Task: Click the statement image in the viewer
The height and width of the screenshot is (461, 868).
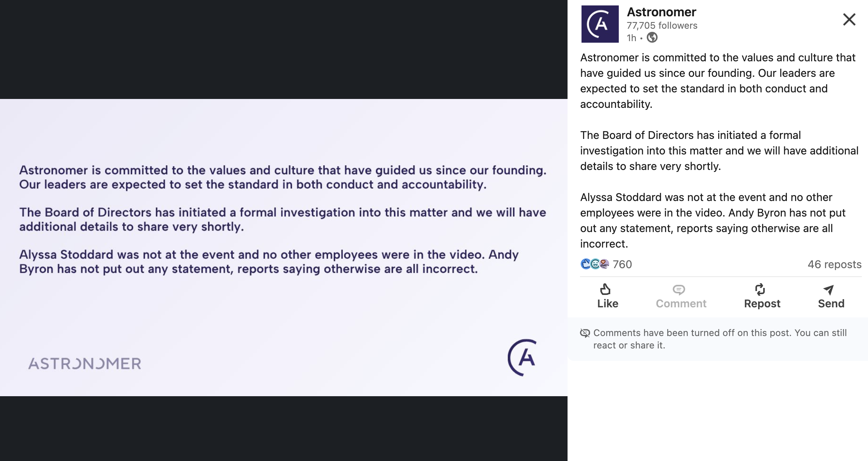Action: pyautogui.click(x=284, y=248)
